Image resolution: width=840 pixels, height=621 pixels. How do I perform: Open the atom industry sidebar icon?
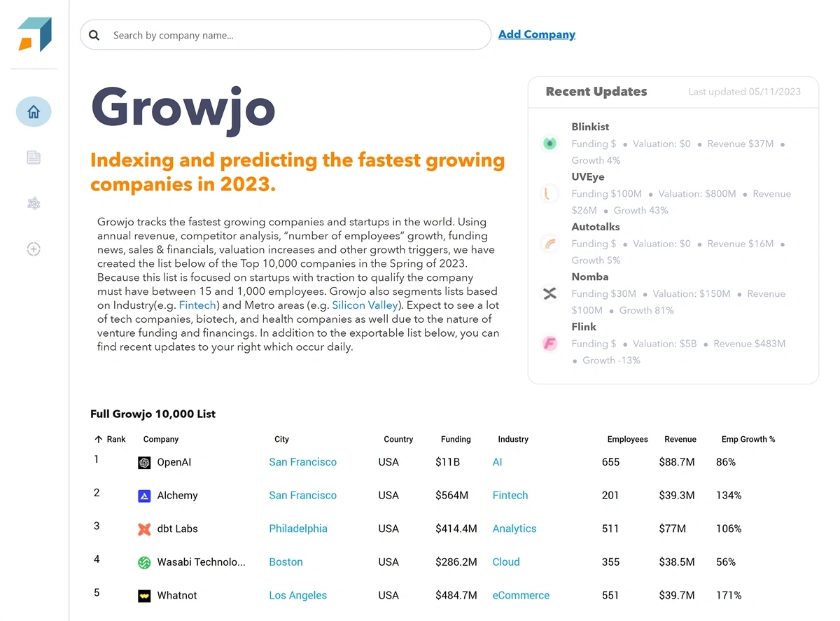pyautogui.click(x=34, y=203)
